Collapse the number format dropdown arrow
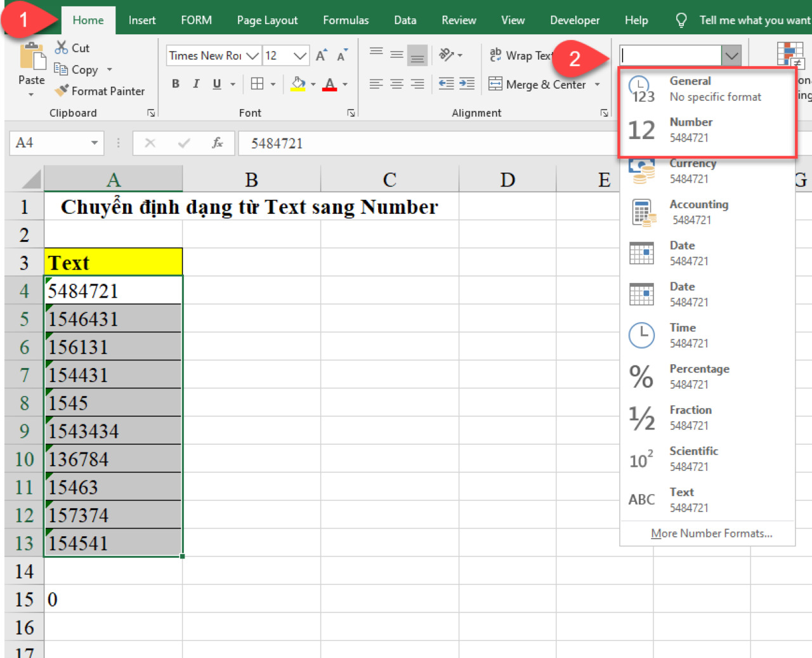The image size is (812, 658). pos(731,56)
